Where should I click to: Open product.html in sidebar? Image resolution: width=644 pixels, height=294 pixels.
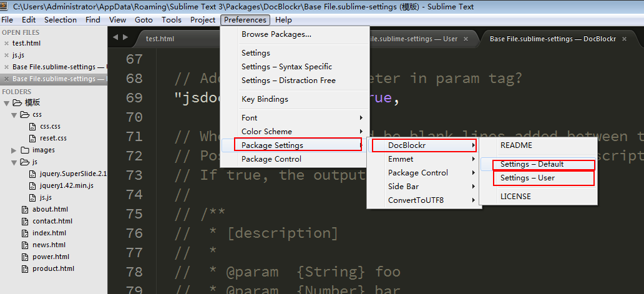54,269
